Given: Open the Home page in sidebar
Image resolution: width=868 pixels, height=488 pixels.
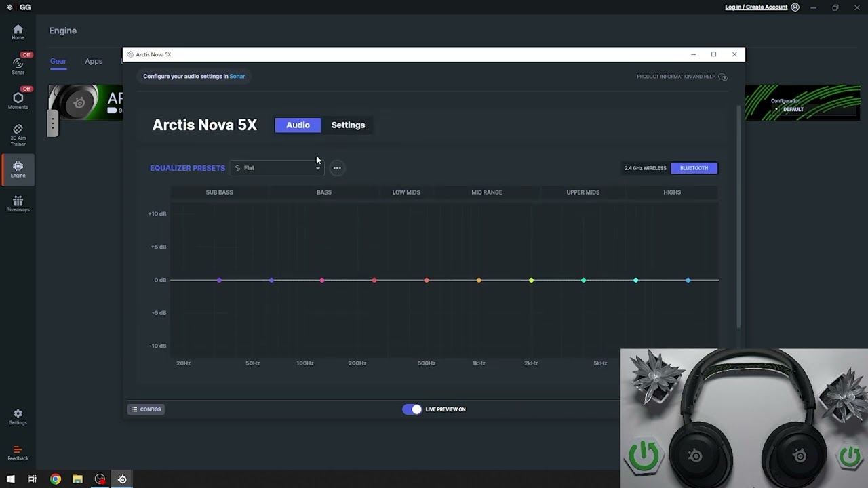Looking at the screenshot, I should coord(18,32).
